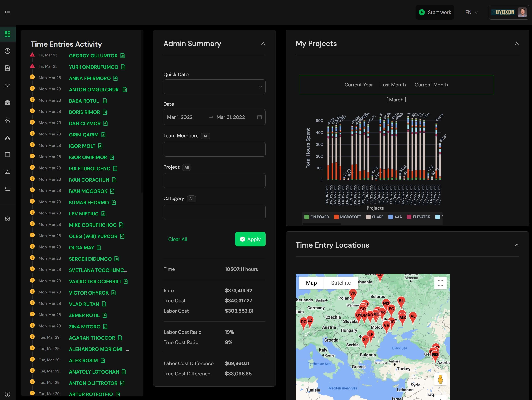Screen dimensions: 532x400
Task: Click the Team Members input field
Action: (214, 149)
